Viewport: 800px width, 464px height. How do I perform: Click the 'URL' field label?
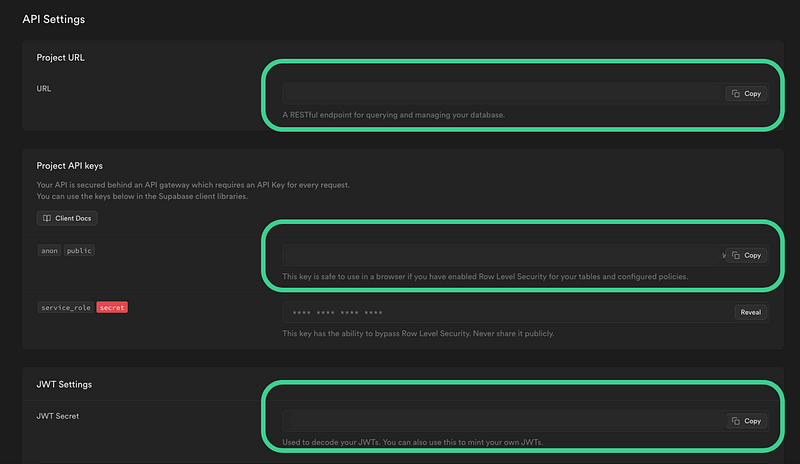point(44,89)
